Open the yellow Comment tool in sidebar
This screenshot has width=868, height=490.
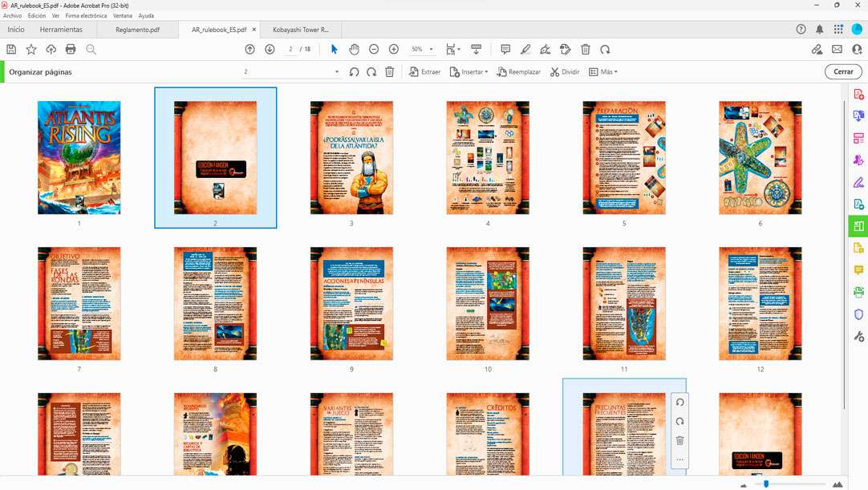858,270
